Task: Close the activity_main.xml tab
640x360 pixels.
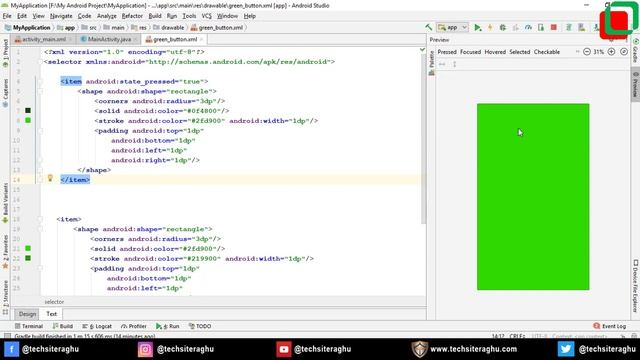Action: 70,39
